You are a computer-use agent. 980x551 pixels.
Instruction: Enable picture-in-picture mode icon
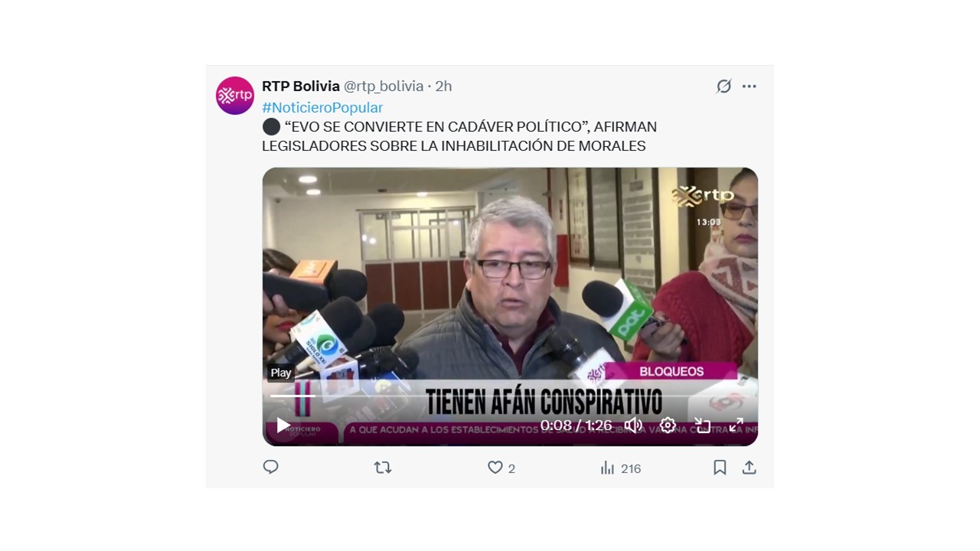[x=702, y=425]
